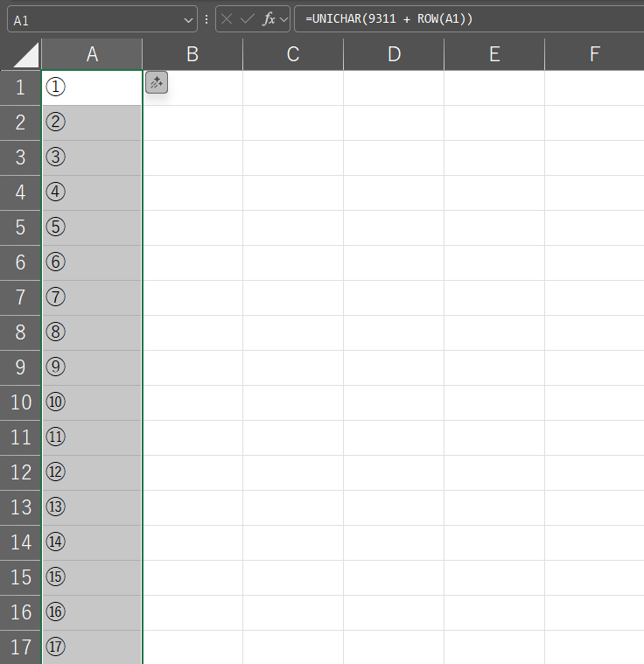Image resolution: width=644 pixels, height=664 pixels.
Task: Select column B header
Action: pos(192,54)
